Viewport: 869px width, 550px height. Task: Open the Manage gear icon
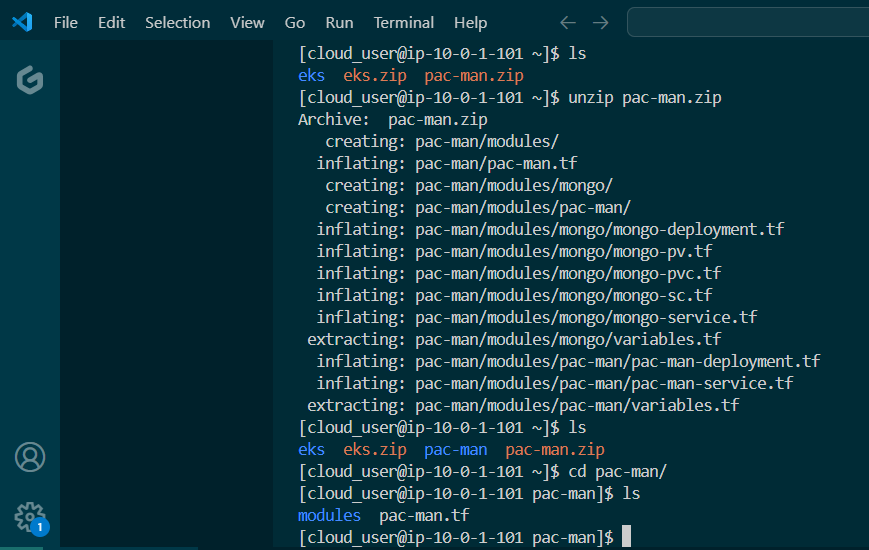(29, 516)
